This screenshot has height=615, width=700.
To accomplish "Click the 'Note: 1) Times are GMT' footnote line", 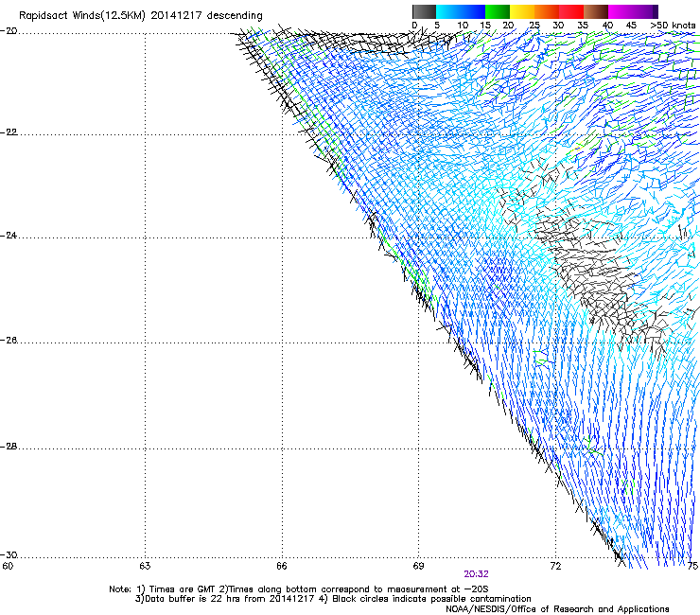I will (x=299, y=589).
